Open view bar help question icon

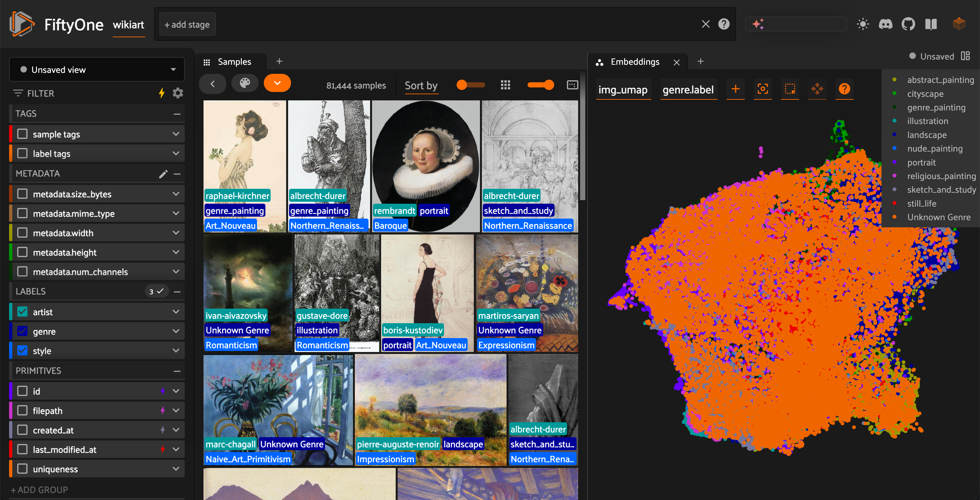point(724,24)
